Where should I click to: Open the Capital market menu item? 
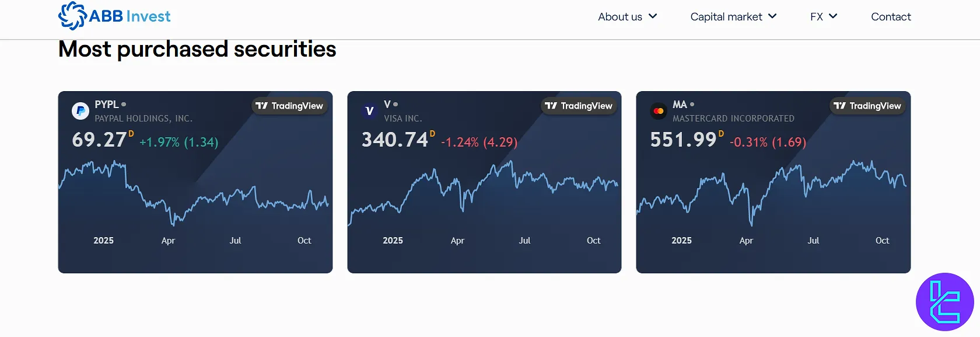coord(726,16)
